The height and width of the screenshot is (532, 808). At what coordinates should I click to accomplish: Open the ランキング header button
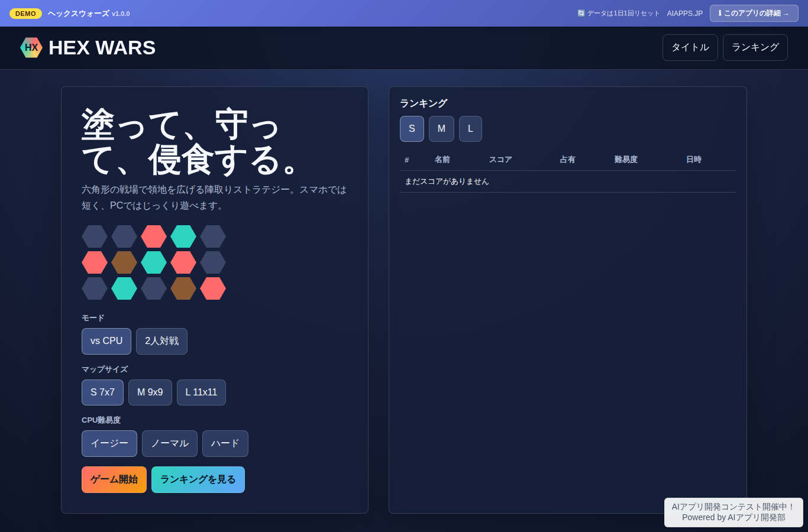[755, 47]
